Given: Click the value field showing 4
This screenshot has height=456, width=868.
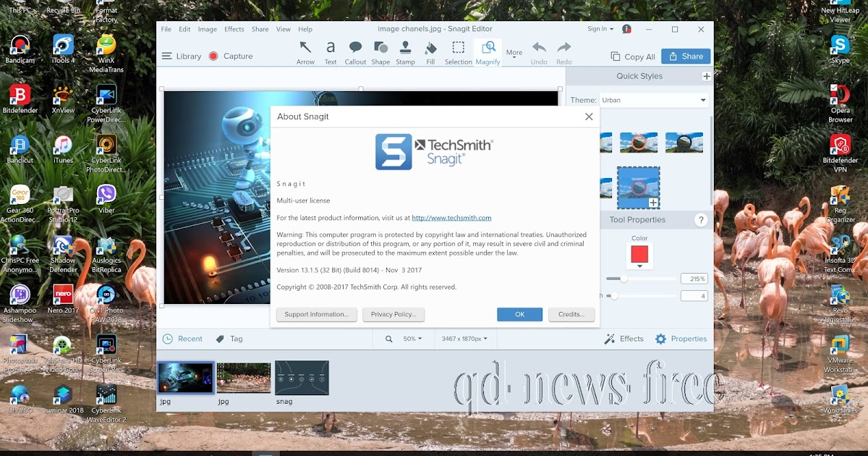Looking at the screenshot, I should tap(694, 295).
